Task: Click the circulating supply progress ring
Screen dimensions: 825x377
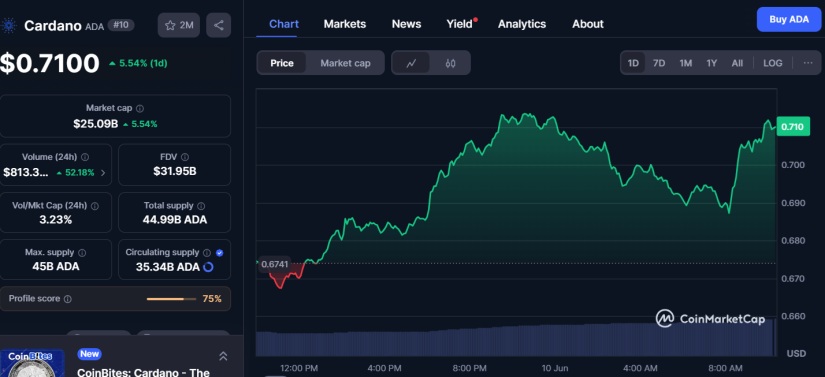Action: tap(208, 267)
